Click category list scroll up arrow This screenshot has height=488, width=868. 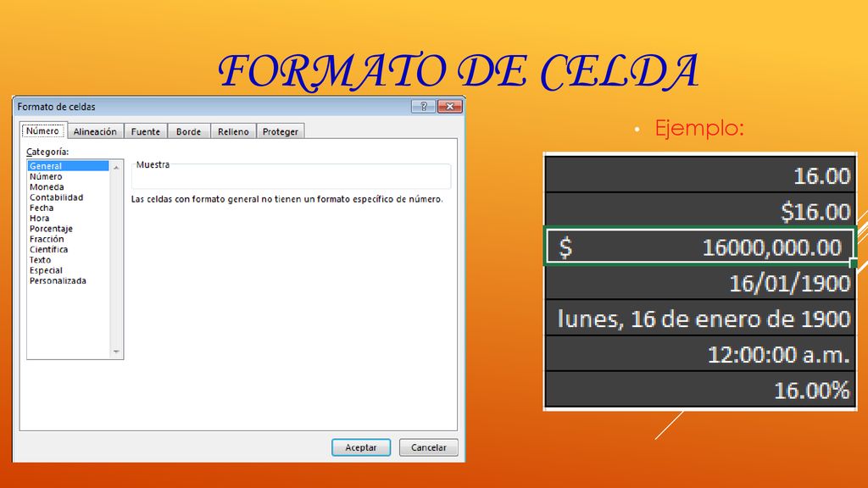116,167
